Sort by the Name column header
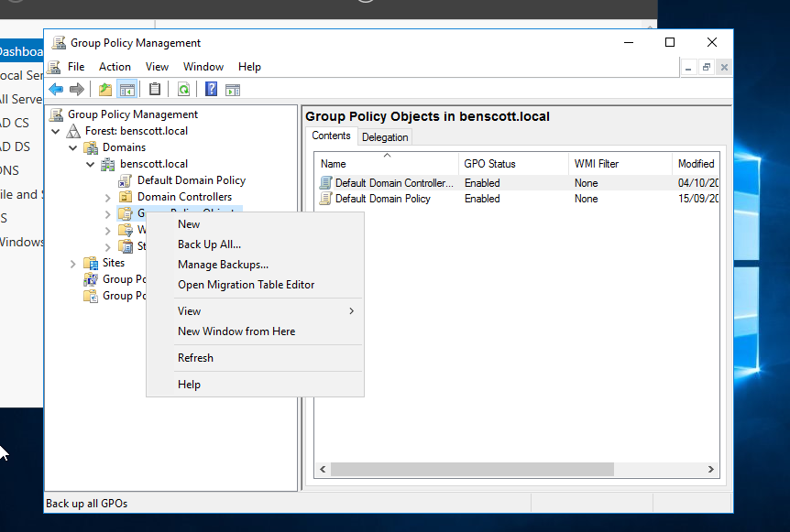This screenshot has width=790, height=532. (387, 164)
